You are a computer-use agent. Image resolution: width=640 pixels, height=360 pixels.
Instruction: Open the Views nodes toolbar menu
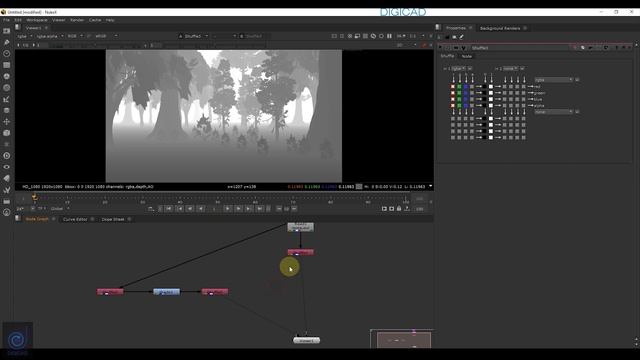(7, 167)
